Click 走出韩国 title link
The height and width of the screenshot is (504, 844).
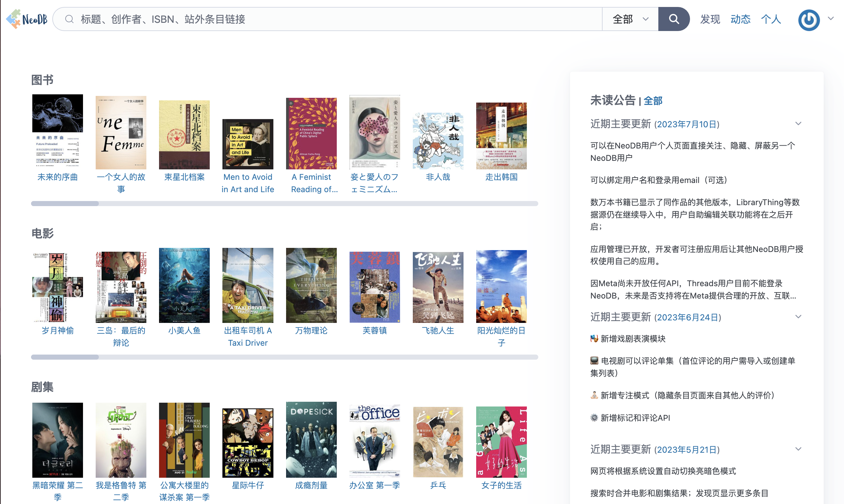tap(501, 177)
